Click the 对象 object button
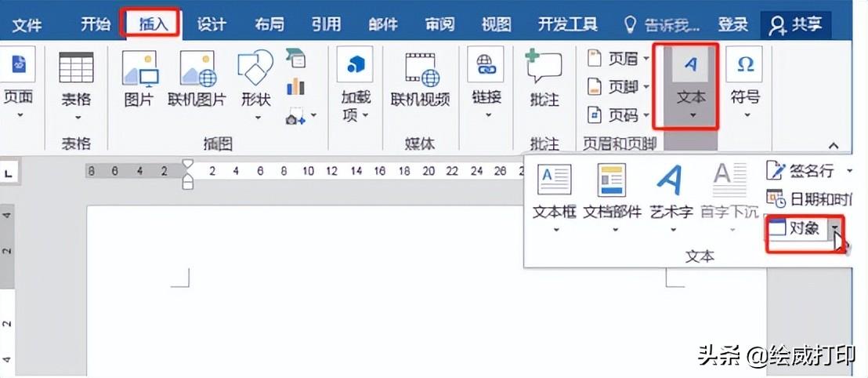Viewport: 868px width, 378px height. [795, 227]
